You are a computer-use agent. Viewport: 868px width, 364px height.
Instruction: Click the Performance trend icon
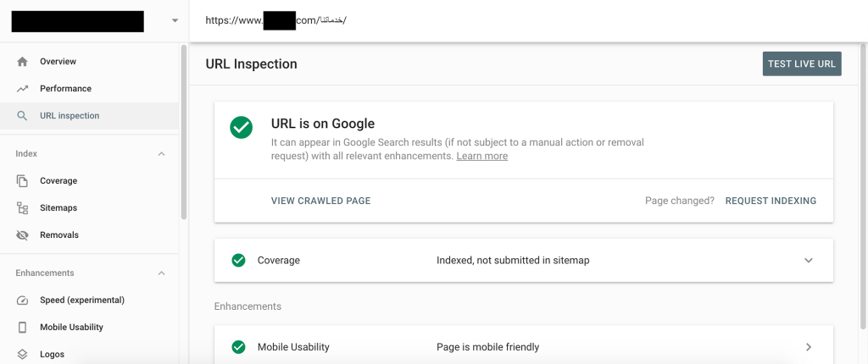click(x=22, y=89)
